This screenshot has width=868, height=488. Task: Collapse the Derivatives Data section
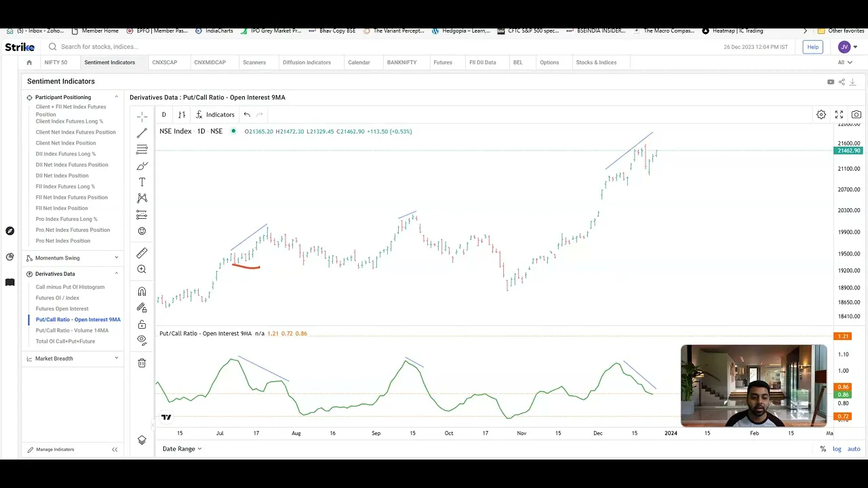(116, 274)
